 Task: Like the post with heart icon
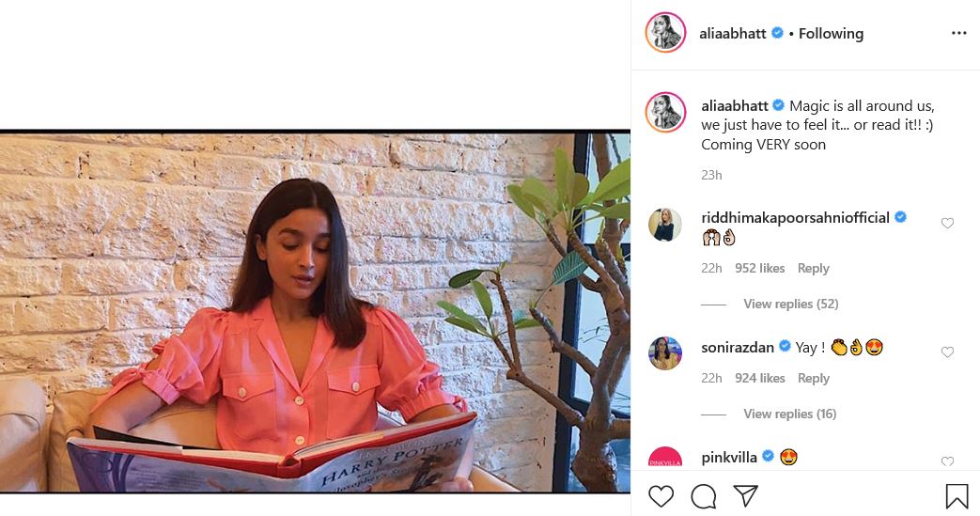pyautogui.click(x=661, y=496)
